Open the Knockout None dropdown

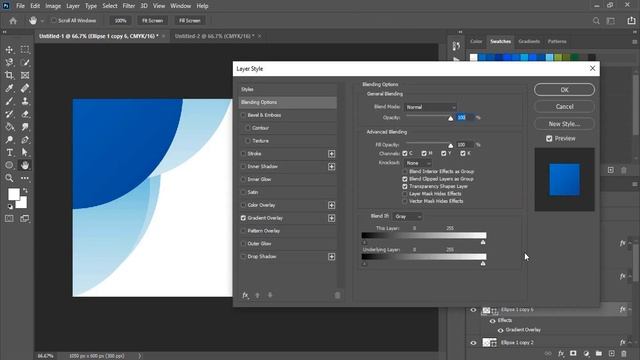[x=417, y=163]
